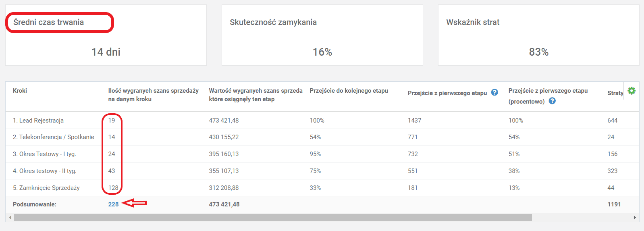Select the 1. Lead Rejestracja row
The width and height of the screenshot is (644, 231).
[x=38, y=121]
